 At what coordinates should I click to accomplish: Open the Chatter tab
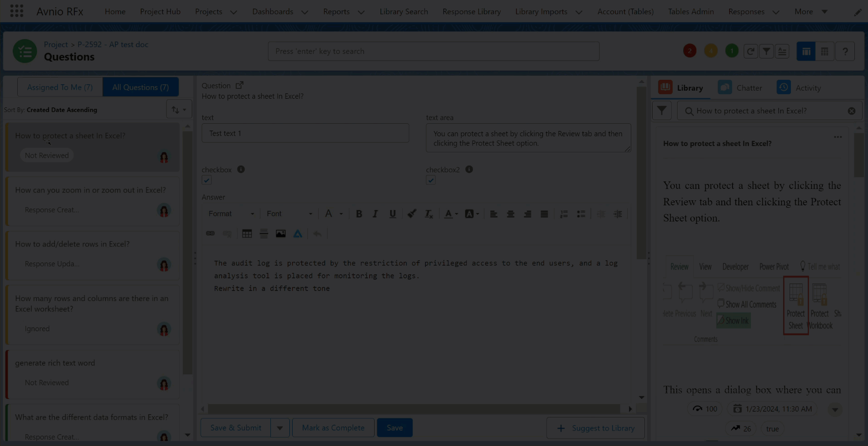740,87
